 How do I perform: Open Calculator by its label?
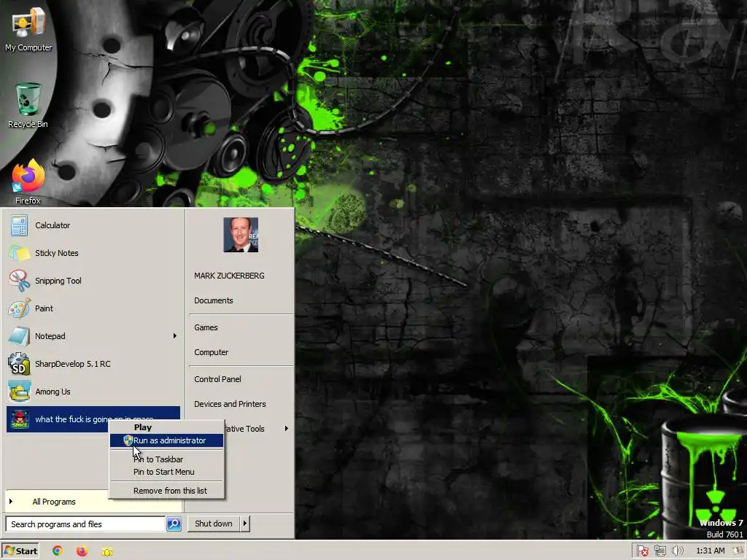coord(53,225)
